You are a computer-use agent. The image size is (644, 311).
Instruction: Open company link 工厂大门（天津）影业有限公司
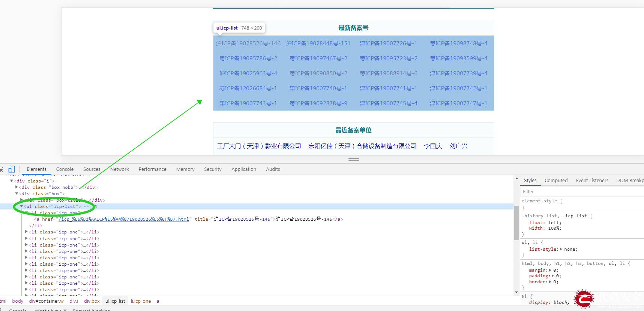(259, 146)
